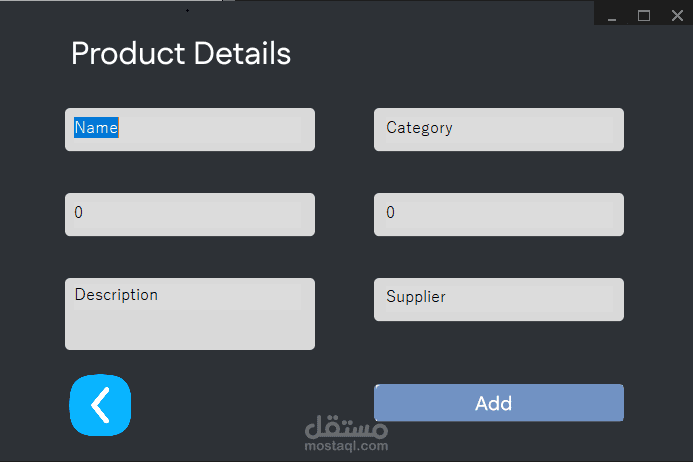Click the empty lower part of the Description box
The image size is (693, 462).
(190, 330)
